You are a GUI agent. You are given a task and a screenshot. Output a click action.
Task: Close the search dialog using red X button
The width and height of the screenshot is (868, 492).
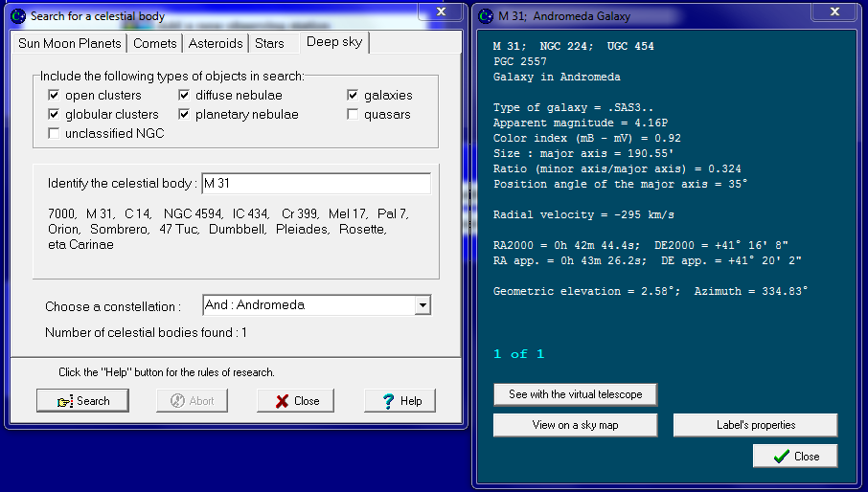point(296,401)
